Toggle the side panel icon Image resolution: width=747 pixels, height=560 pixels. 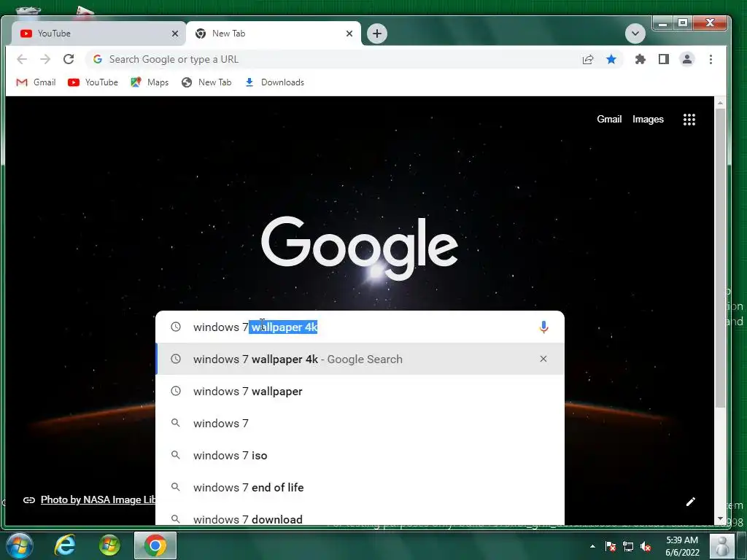pyautogui.click(x=664, y=59)
